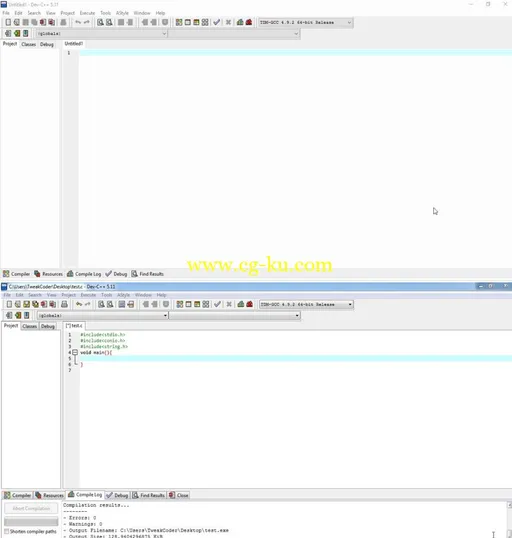This screenshot has height=538, width=512.
Task: Click Open file icon in Untitled1 window
Action: coord(16,22)
